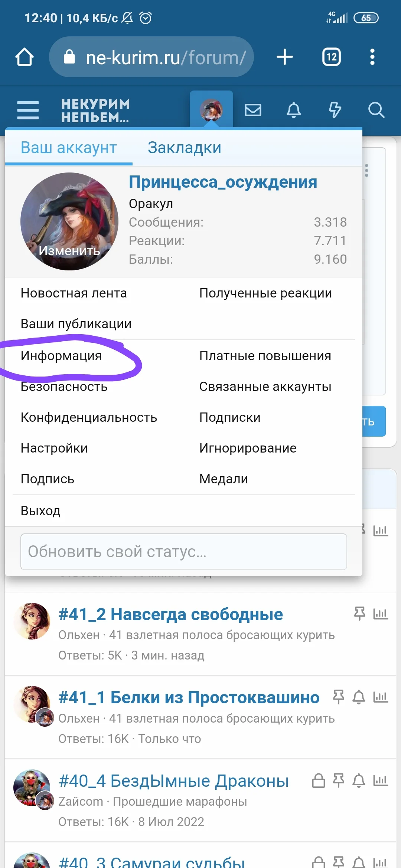Toggle the account avatar dropdown in header
Image resolution: width=401 pixels, height=868 pixels.
click(x=211, y=110)
